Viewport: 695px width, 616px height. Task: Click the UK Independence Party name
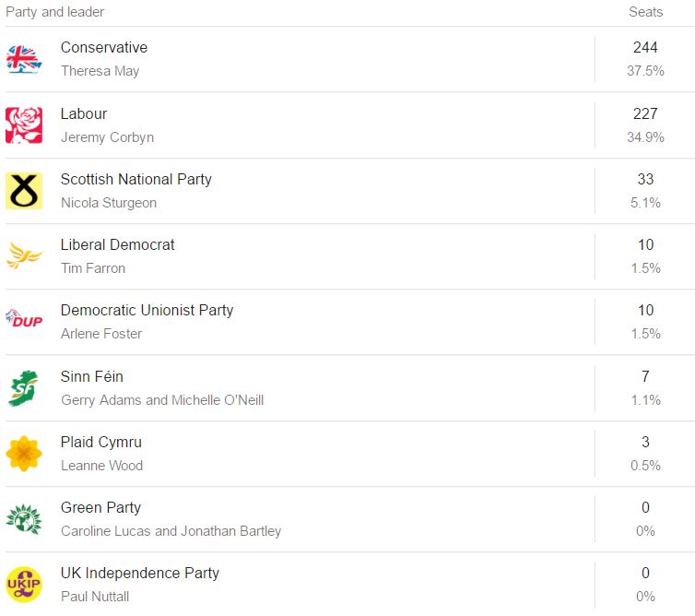tap(140, 573)
